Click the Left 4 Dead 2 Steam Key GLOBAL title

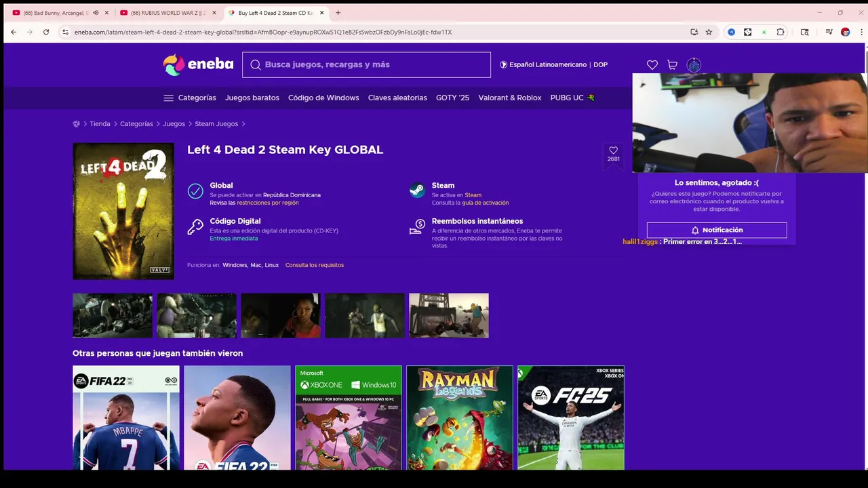click(285, 150)
